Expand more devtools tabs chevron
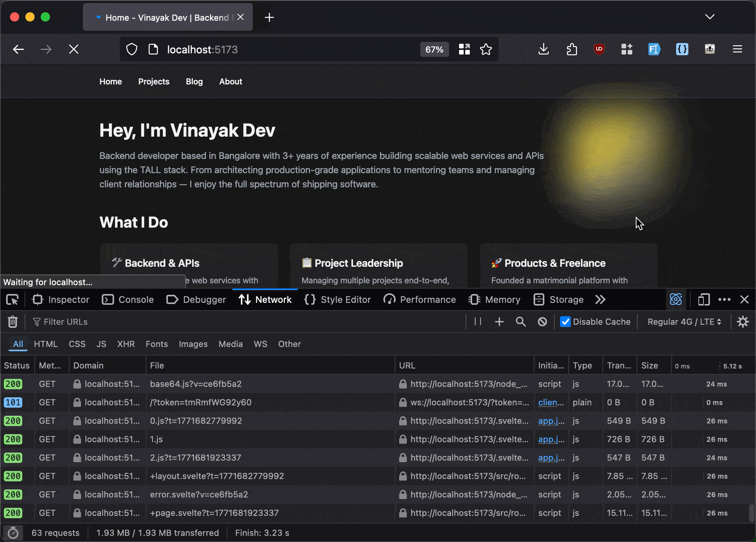 (x=600, y=300)
